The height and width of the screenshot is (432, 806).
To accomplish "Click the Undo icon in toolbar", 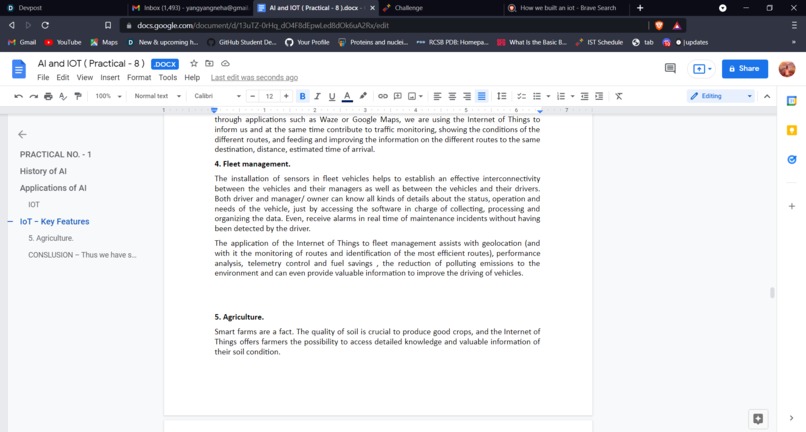I will 19,96.
